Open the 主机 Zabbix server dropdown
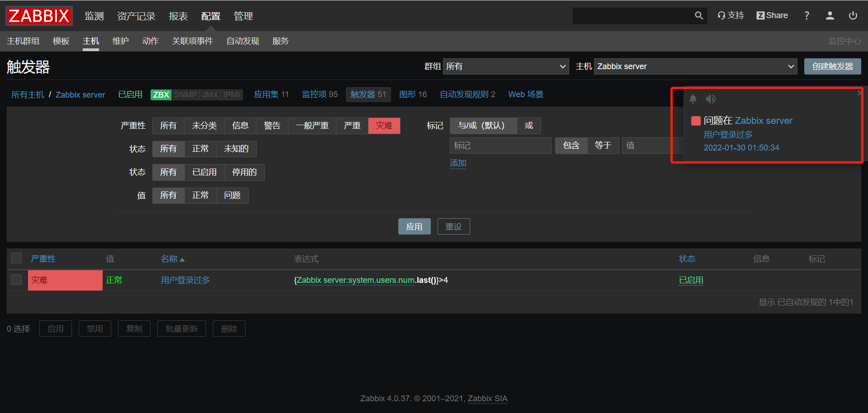Viewport: 868px width, 413px height. coord(695,66)
